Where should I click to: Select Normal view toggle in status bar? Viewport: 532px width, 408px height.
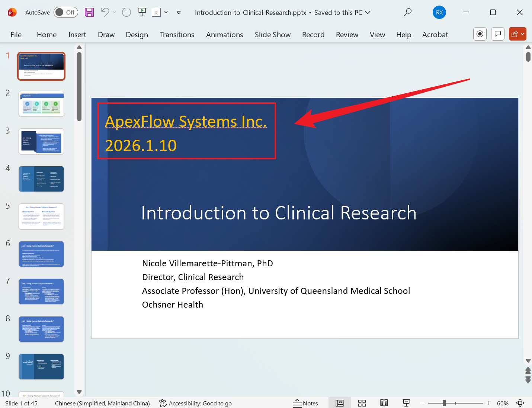[339, 403]
